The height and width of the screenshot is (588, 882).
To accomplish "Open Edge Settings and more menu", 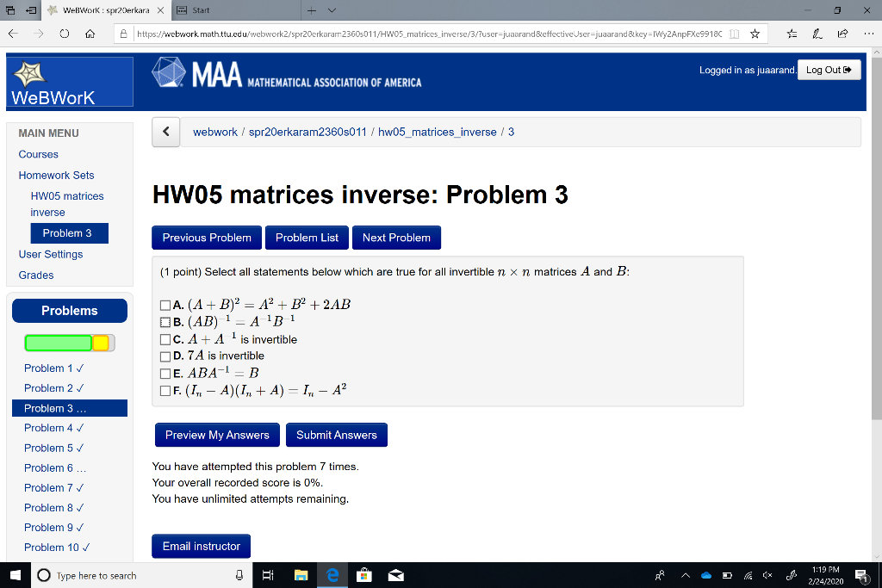I will [x=867, y=33].
